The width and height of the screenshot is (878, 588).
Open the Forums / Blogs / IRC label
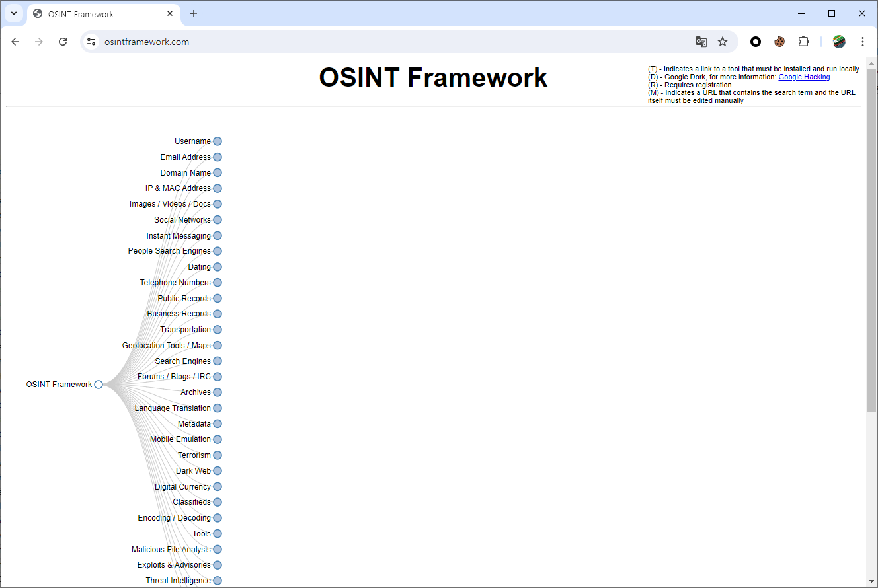174,377
